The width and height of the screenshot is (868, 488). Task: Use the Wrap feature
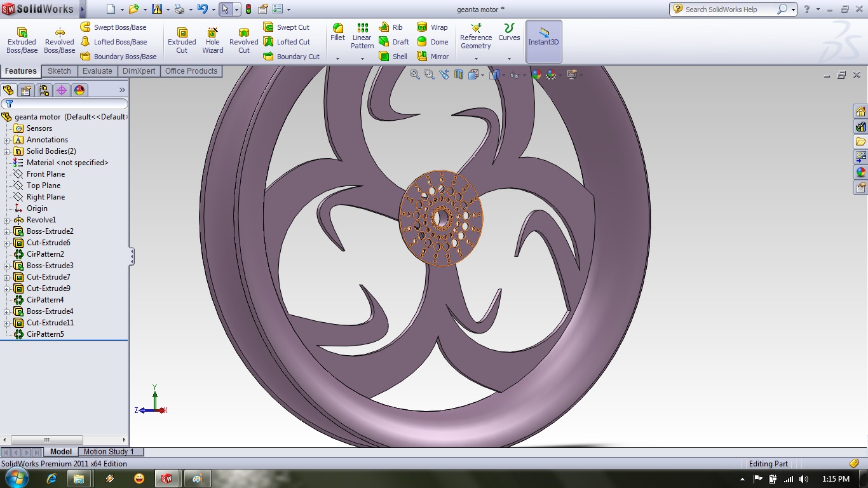[432, 27]
